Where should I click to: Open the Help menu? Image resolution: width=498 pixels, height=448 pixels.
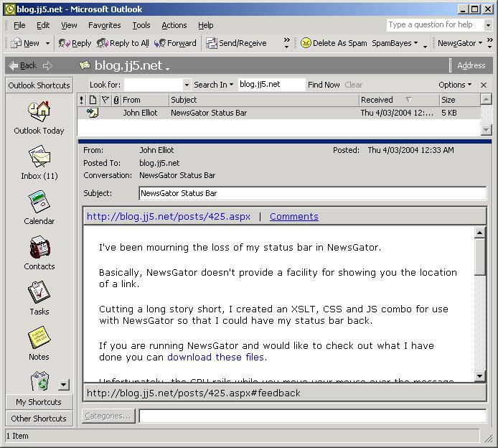(205, 25)
